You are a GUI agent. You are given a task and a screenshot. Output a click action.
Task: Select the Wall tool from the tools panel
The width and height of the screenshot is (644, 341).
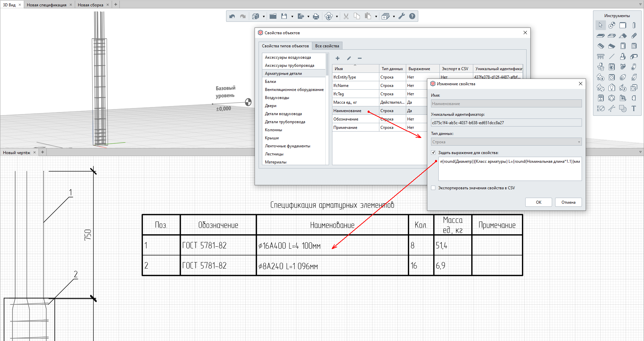pos(623,25)
